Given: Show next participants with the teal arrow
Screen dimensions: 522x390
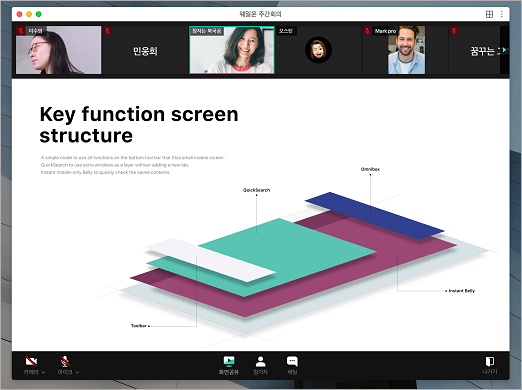Looking at the screenshot, I should pyautogui.click(x=504, y=50).
